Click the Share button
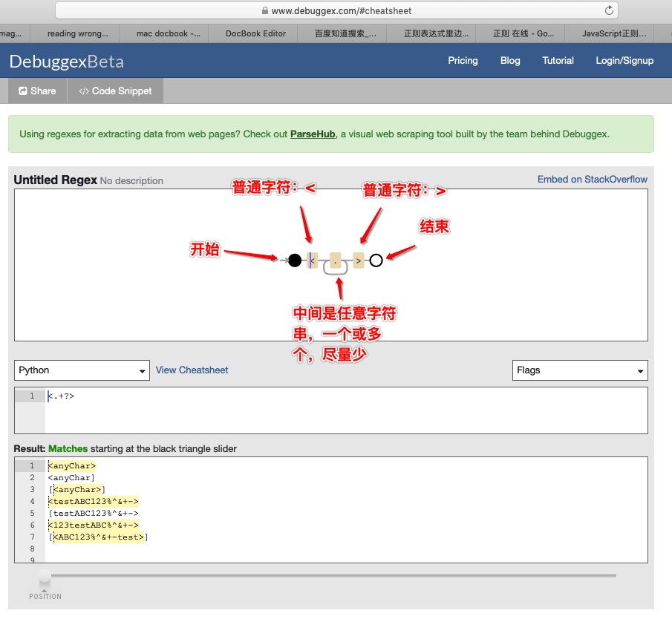Image resolution: width=672 pixels, height=619 pixels. (37, 91)
